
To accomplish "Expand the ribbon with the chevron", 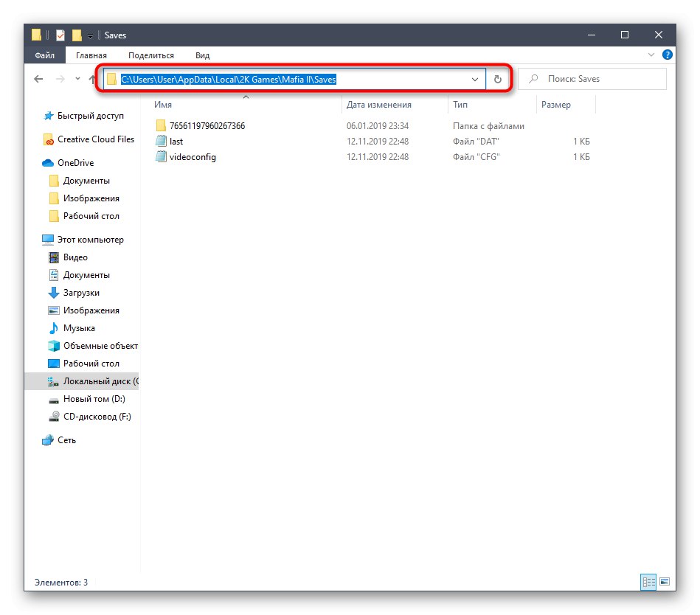I will (x=651, y=55).
